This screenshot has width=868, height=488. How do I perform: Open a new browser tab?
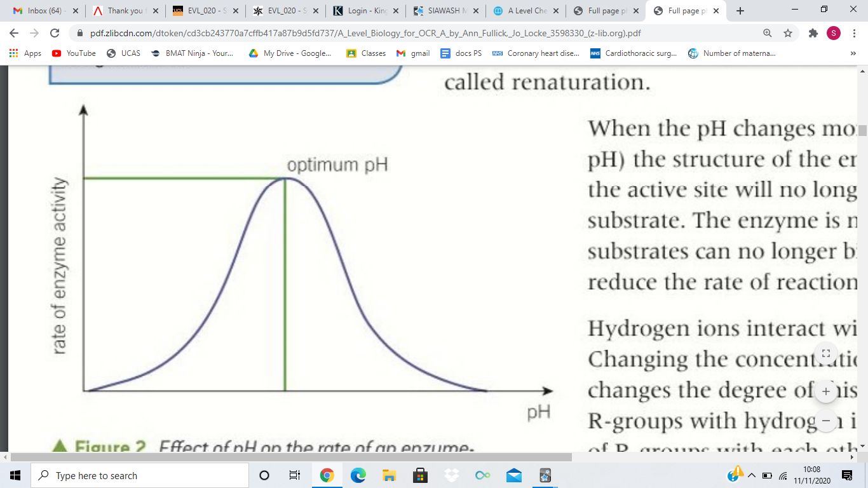click(x=740, y=11)
